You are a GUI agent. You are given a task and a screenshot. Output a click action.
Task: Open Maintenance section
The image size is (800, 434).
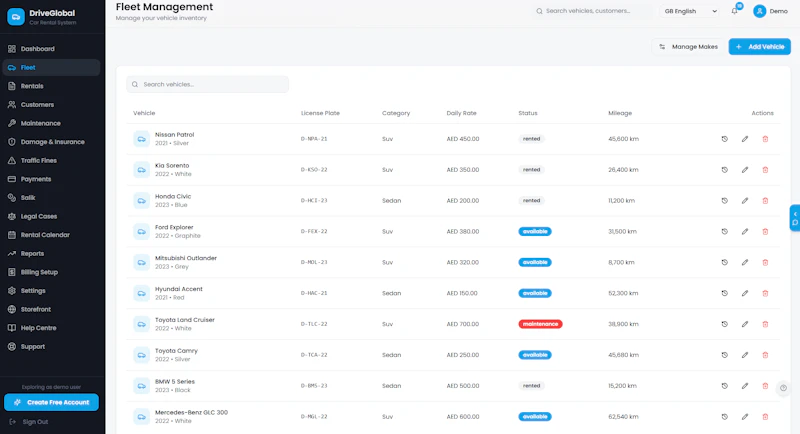click(51, 123)
